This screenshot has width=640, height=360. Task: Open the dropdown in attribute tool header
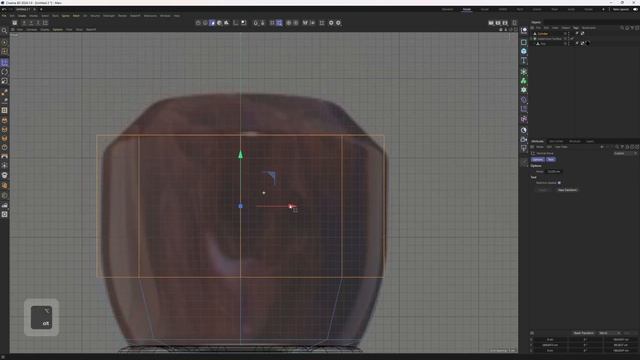(x=624, y=153)
